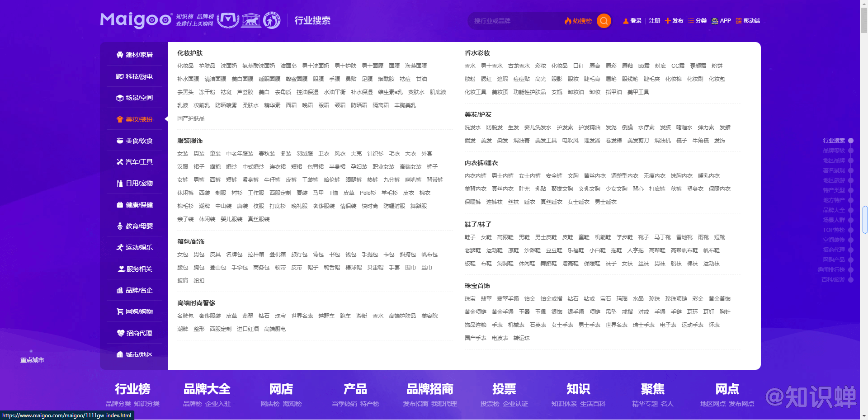
Task: Select the 行业搜索 dot in side navigation
Action: (851, 141)
